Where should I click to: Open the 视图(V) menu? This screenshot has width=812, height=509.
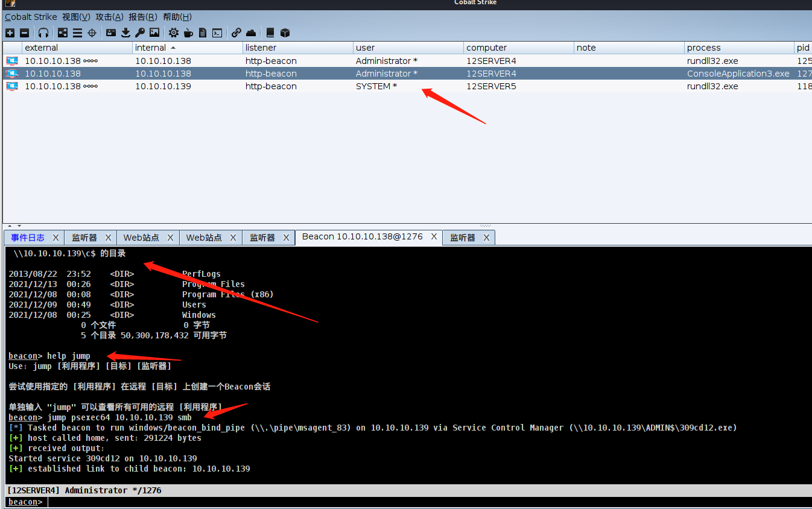pyautogui.click(x=76, y=17)
